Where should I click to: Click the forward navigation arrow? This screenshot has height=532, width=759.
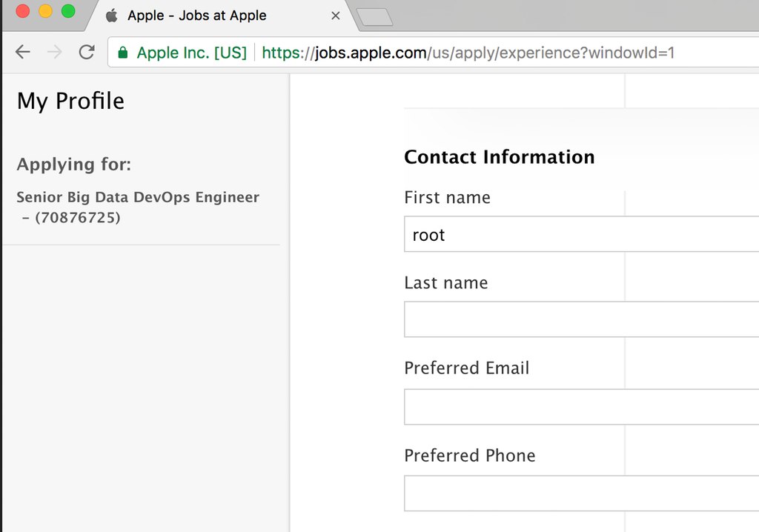click(x=55, y=52)
